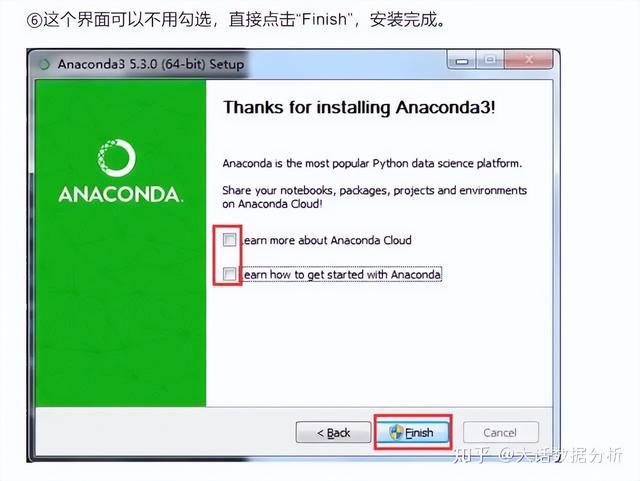Image resolution: width=640 pixels, height=481 pixels.
Task: Click the 'Learn how to get started with Anaconda' label
Action: point(342,274)
